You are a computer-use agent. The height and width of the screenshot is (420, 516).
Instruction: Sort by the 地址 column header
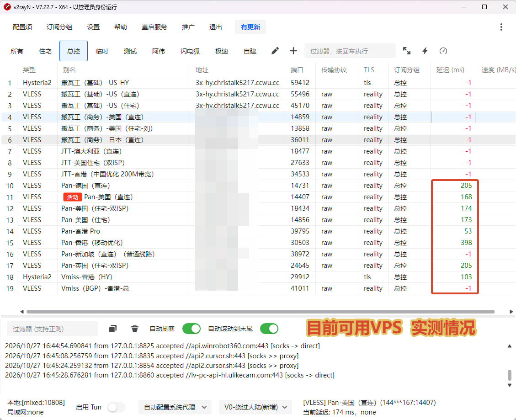click(x=237, y=70)
